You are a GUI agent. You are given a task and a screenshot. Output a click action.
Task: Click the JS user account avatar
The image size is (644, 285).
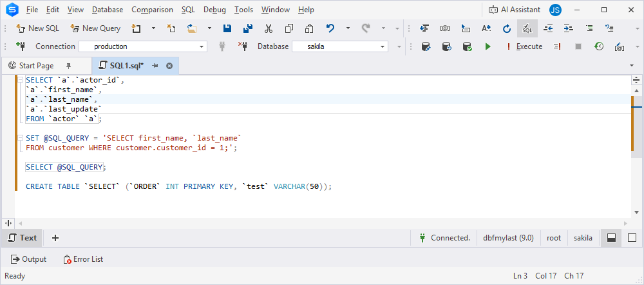pos(555,10)
